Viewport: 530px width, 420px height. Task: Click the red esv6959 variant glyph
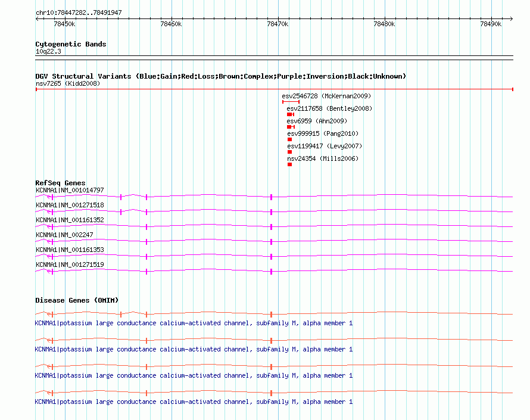tap(291, 127)
